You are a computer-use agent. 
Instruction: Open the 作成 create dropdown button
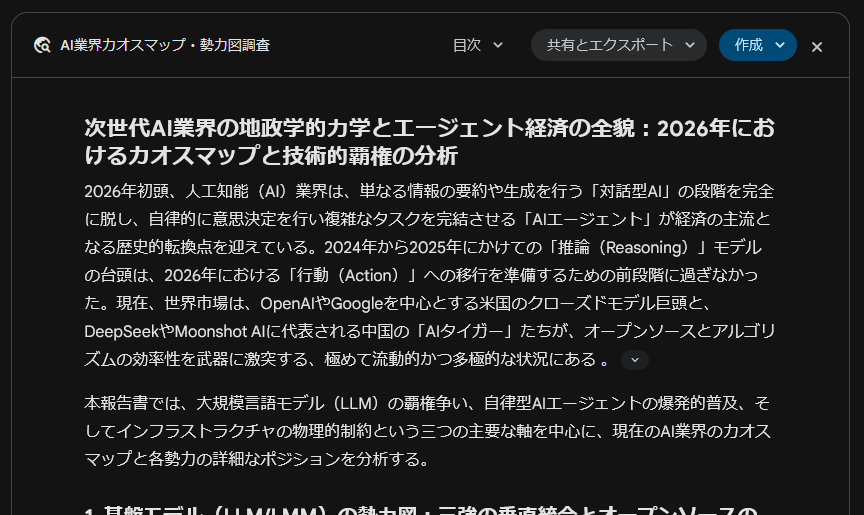pos(758,45)
